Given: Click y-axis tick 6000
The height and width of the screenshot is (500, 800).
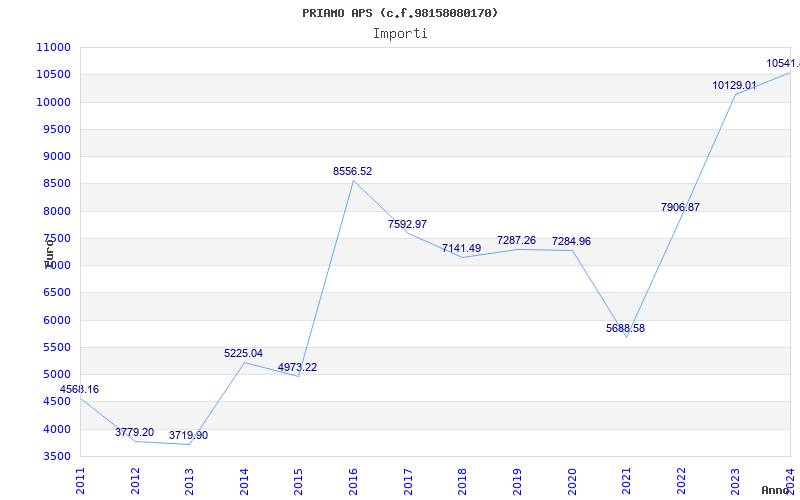Looking at the screenshot, I should 56,320.
